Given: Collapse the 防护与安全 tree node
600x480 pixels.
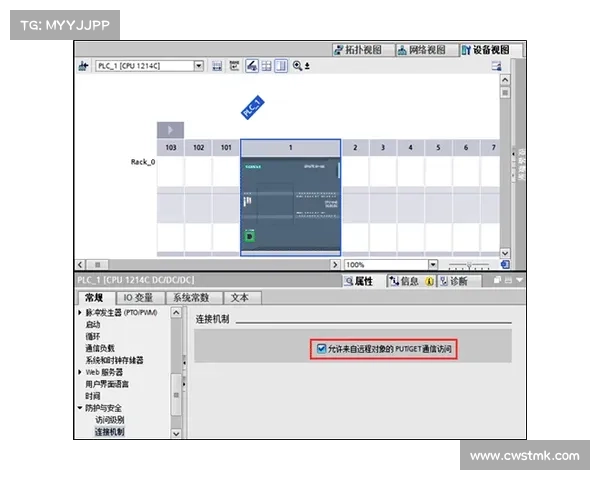Looking at the screenshot, I should (80, 408).
